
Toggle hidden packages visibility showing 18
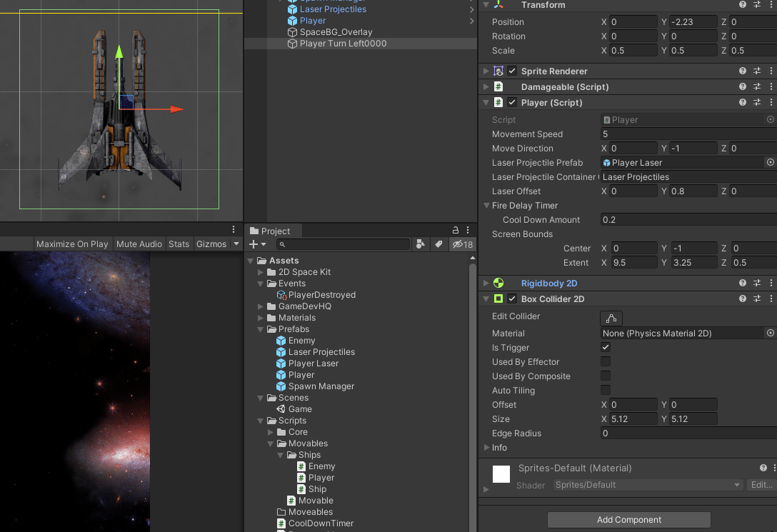click(462, 244)
